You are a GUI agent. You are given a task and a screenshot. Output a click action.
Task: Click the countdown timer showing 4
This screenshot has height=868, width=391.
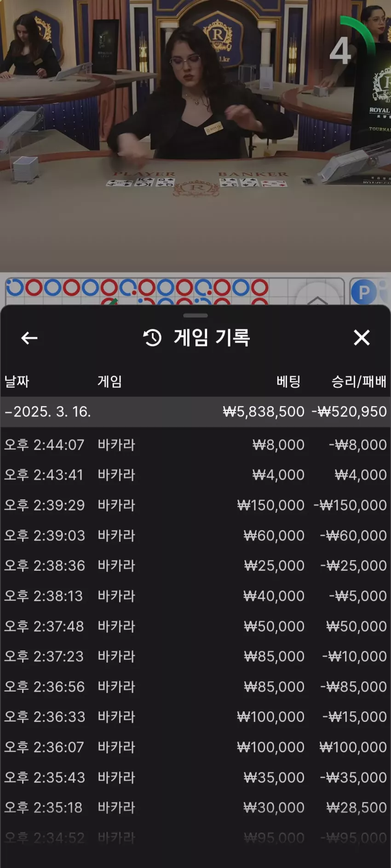pyautogui.click(x=340, y=51)
